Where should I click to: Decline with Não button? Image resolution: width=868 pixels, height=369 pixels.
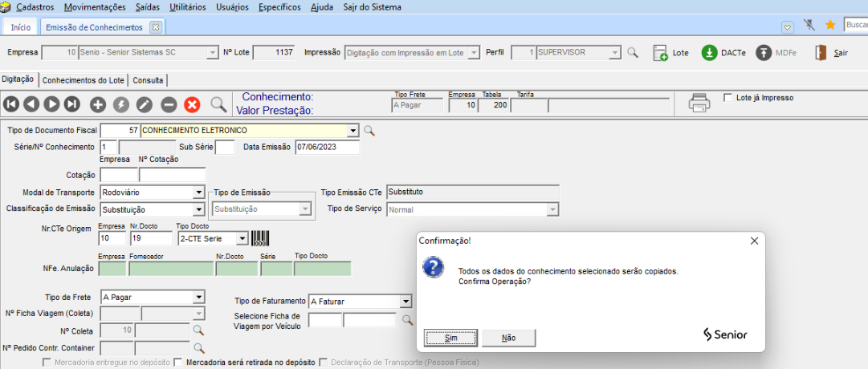coord(509,338)
